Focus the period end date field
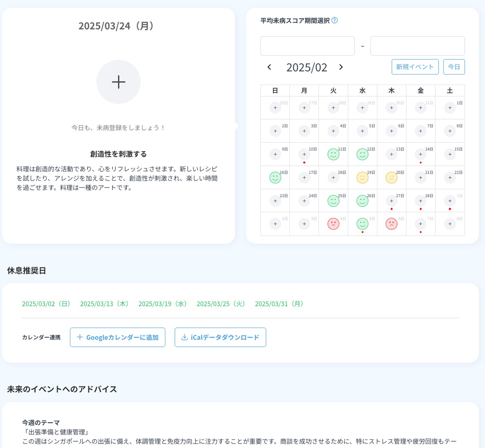Screen dimensions: 485x448 [x=417, y=46]
